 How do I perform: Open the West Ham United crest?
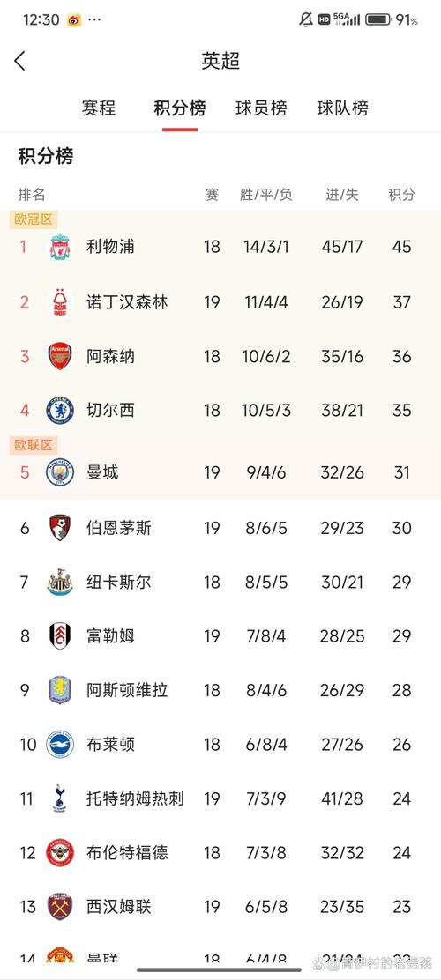(x=60, y=906)
